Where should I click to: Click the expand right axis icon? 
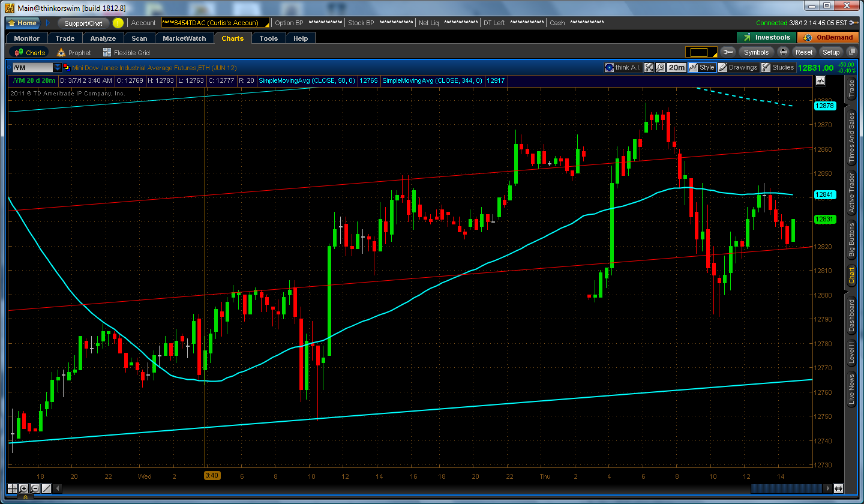click(x=838, y=488)
